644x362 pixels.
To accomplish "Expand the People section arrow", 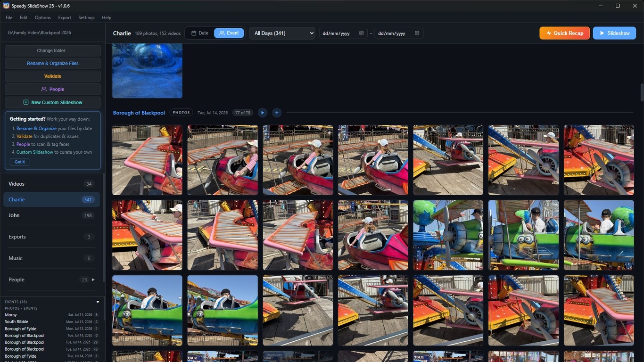I will [x=93, y=280].
